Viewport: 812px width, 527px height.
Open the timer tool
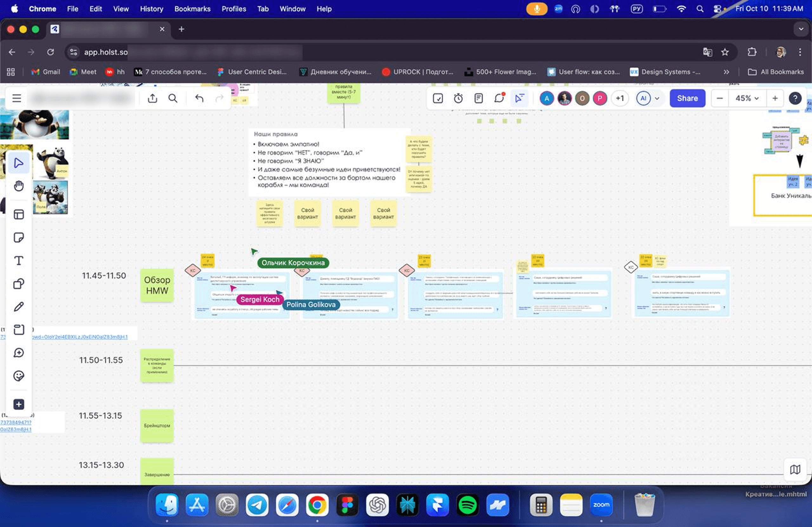coord(458,99)
